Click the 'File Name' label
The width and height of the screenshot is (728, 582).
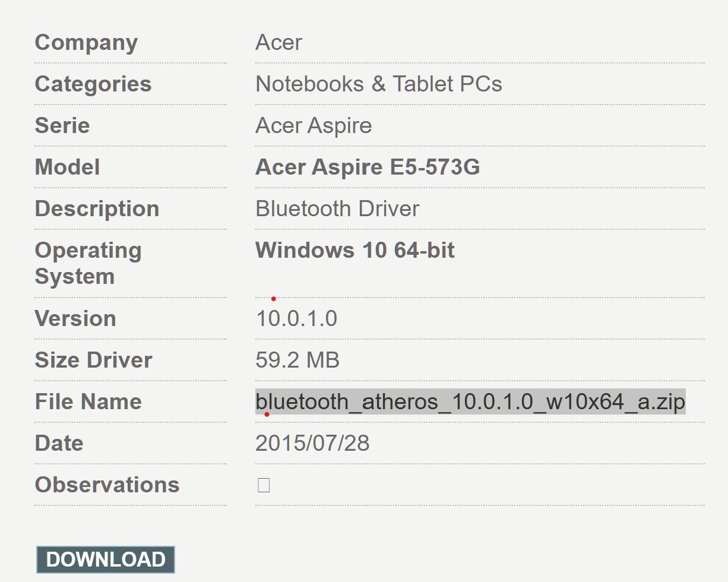[88, 401]
